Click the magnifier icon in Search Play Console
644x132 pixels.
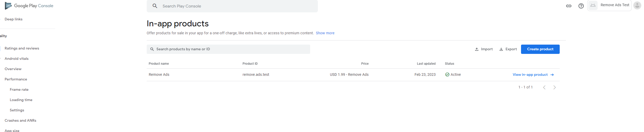point(155,6)
